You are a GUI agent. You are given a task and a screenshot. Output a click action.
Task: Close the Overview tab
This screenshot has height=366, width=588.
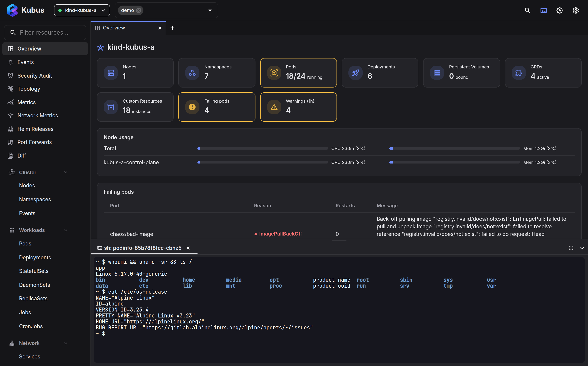tap(160, 28)
